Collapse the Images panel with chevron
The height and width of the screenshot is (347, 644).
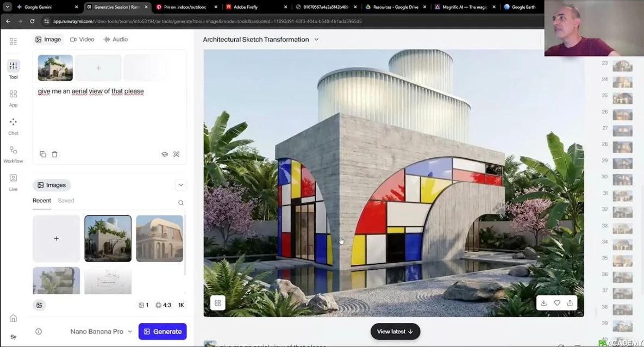point(181,185)
